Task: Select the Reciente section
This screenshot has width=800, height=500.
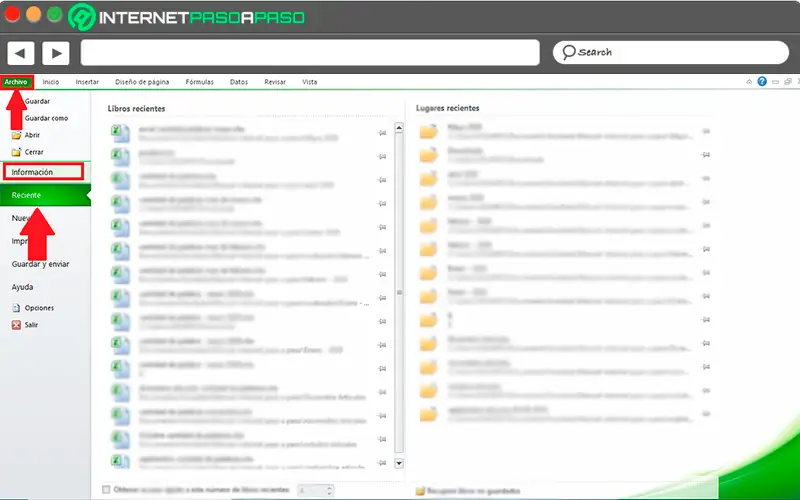Action: coord(45,195)
